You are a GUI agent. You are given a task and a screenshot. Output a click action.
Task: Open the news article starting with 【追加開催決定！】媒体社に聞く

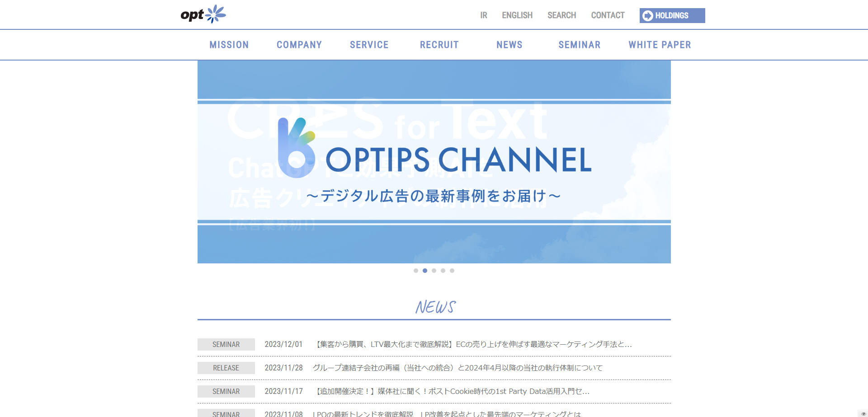pyautogui.click(x=451, y=391)
